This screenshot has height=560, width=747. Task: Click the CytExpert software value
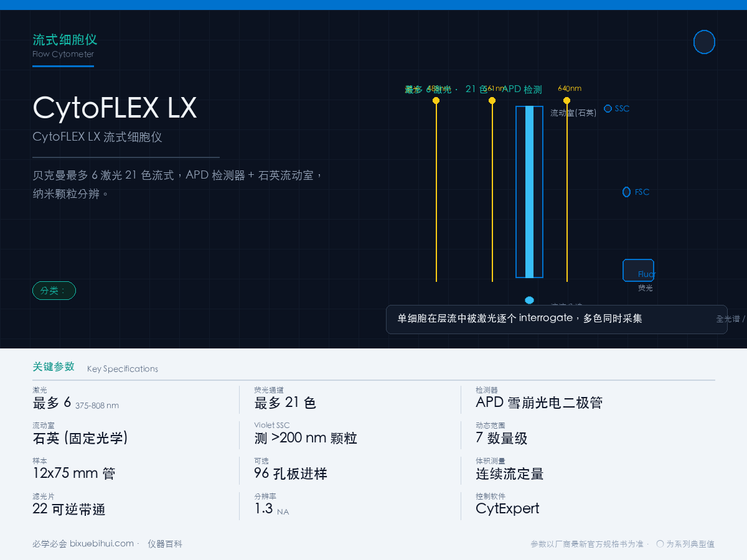[x=507, y=509]
